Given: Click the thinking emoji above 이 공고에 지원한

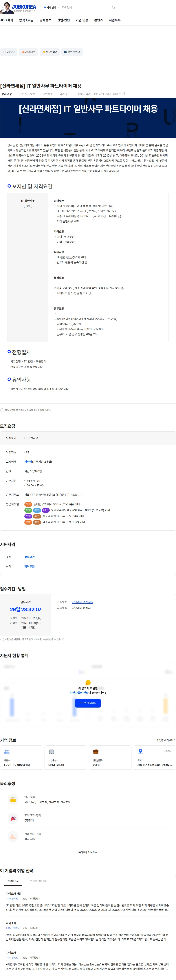Looking at the screenshot, I should [88, 682].
